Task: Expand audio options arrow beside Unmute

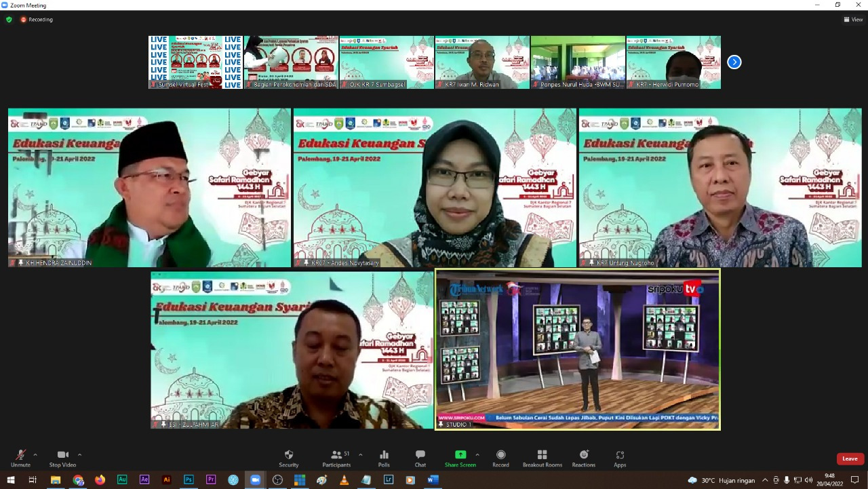Action: (35, 454)
